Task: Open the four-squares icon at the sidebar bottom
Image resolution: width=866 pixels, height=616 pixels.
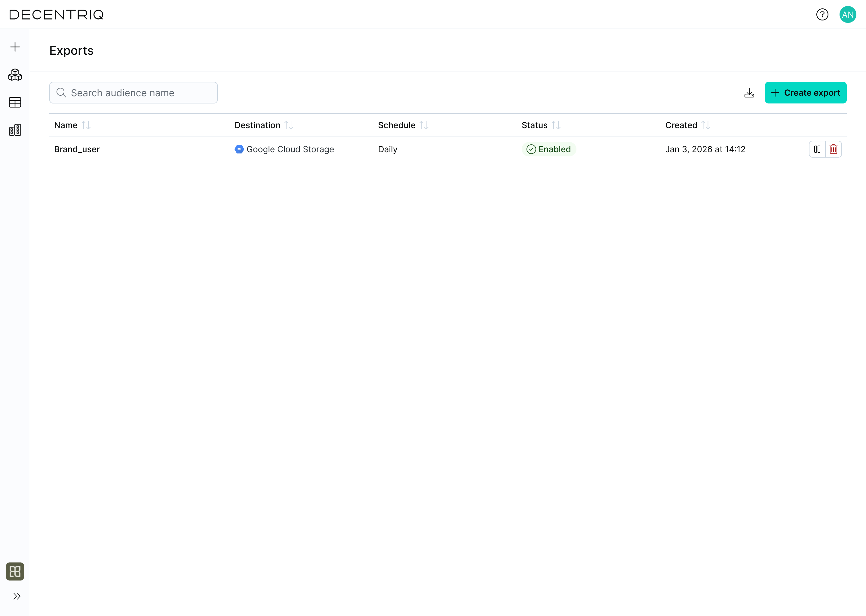Action: [x=15, y=571]
